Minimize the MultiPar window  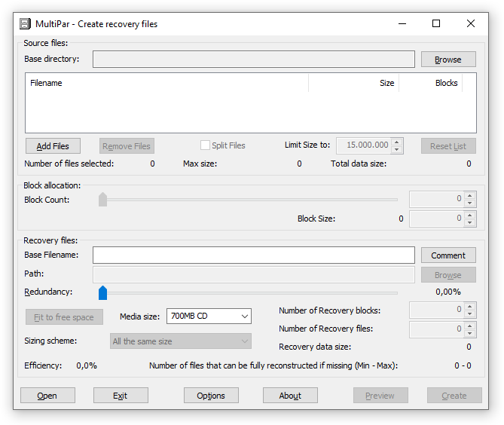(x=402, y=24)
